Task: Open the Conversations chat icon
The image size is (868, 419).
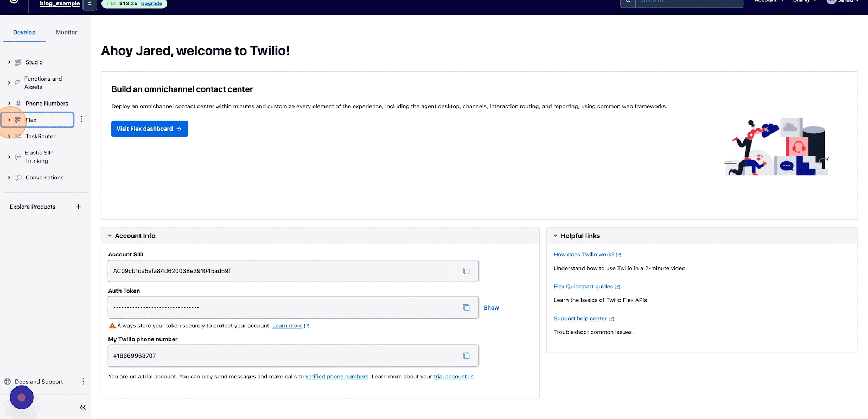Action: [18, 178]
